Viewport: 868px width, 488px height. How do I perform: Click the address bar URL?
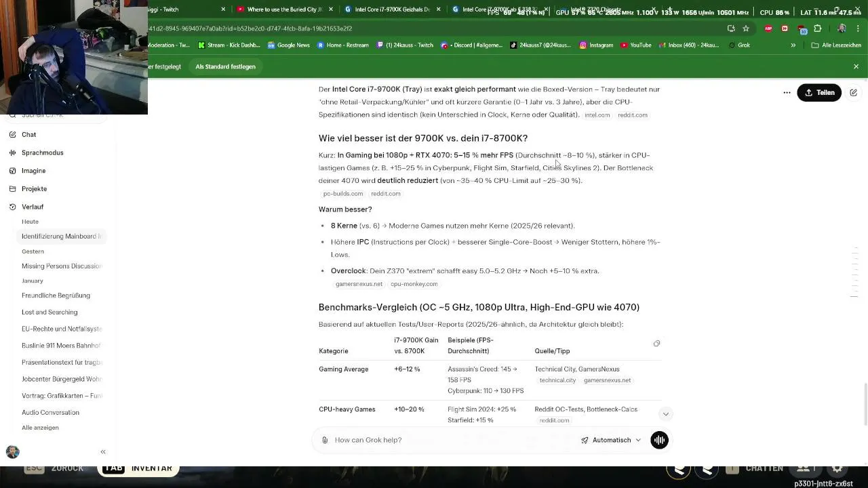pos(434,28)
